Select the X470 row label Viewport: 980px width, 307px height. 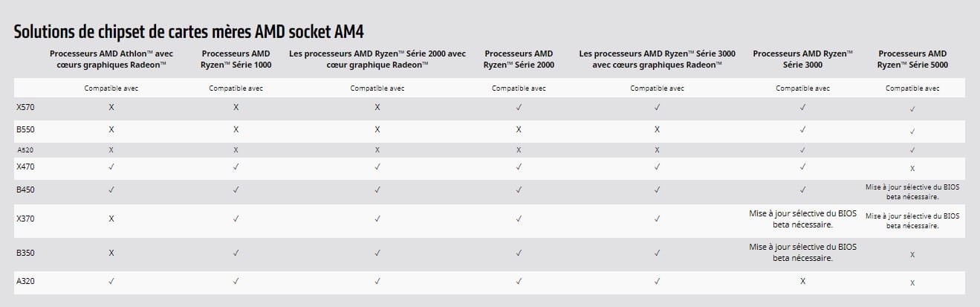coord(25,167)
